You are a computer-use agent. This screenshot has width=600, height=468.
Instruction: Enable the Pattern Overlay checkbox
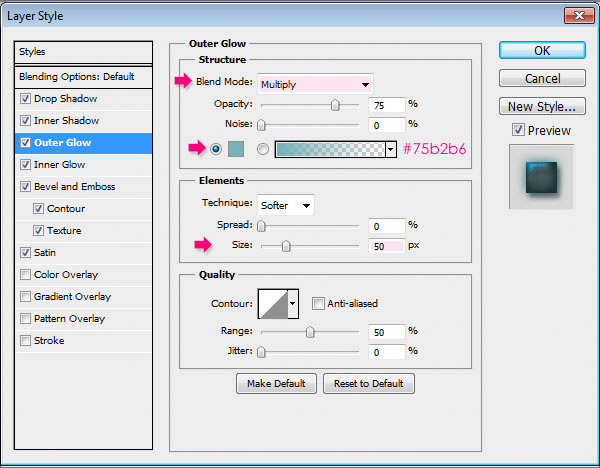point(25,319)
